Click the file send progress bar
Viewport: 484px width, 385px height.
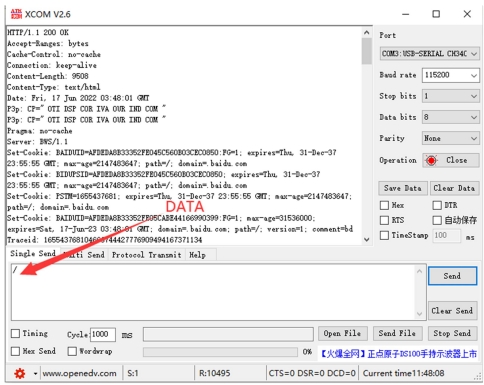coord(220,352)
